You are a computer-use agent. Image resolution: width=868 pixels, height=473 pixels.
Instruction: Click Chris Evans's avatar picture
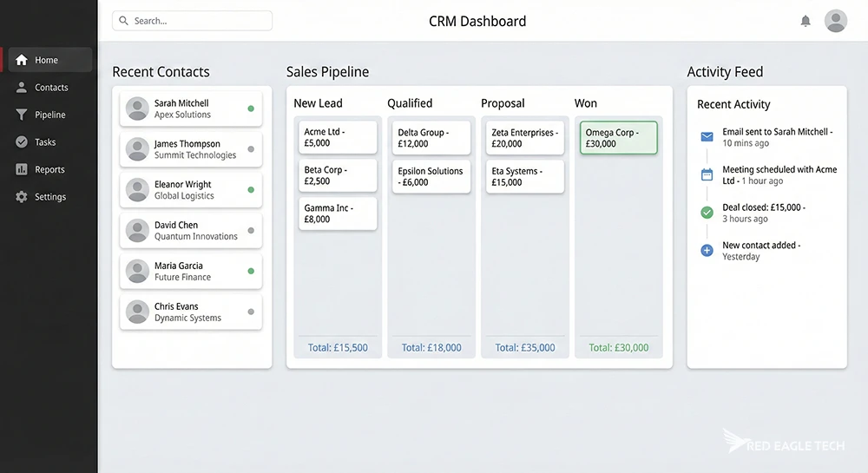137,312
